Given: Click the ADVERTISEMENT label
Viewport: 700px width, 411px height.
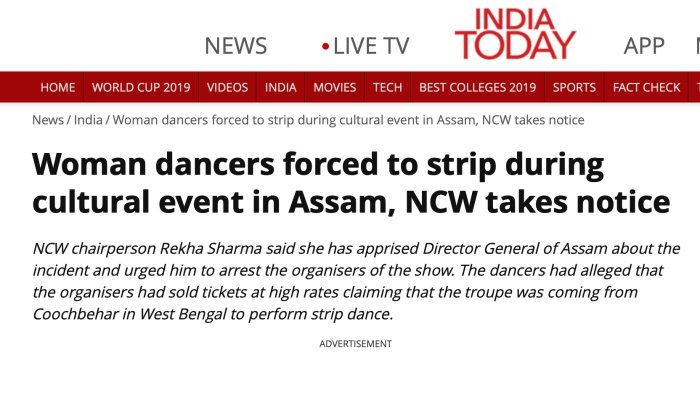Looking at the screenshot, I should pos(355,344).
